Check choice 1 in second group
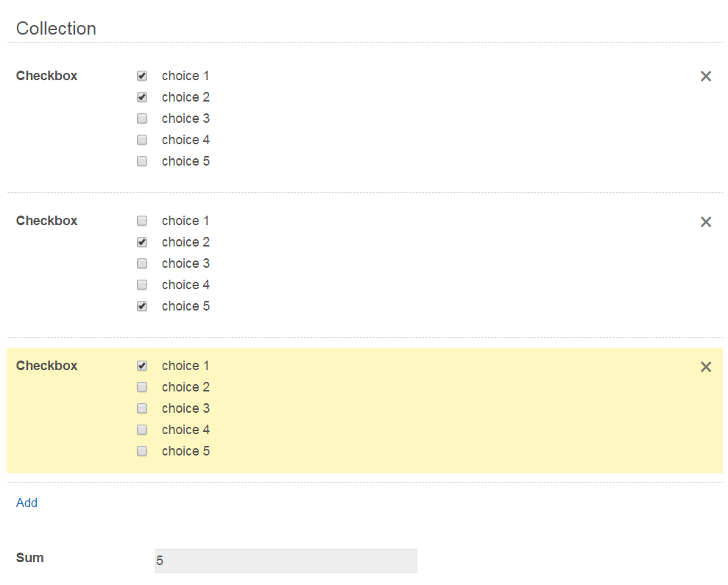Viewport: 728px width, 585px height. click(x=142, y=221)
